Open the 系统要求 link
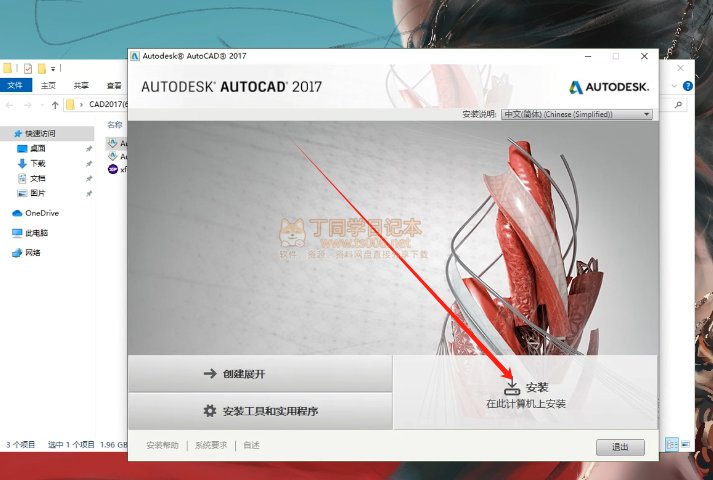 pyautogui.click(x=211, y=445)
